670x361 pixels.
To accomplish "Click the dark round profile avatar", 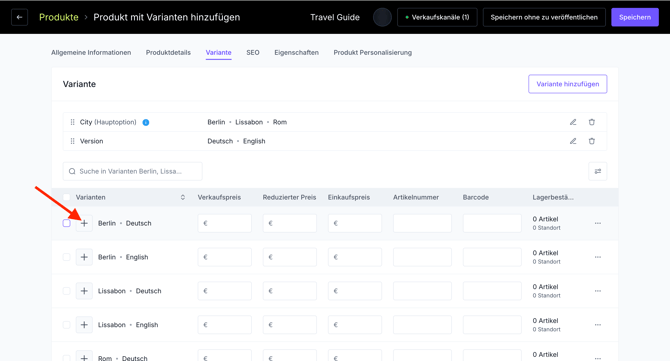I will coord(382,18).
